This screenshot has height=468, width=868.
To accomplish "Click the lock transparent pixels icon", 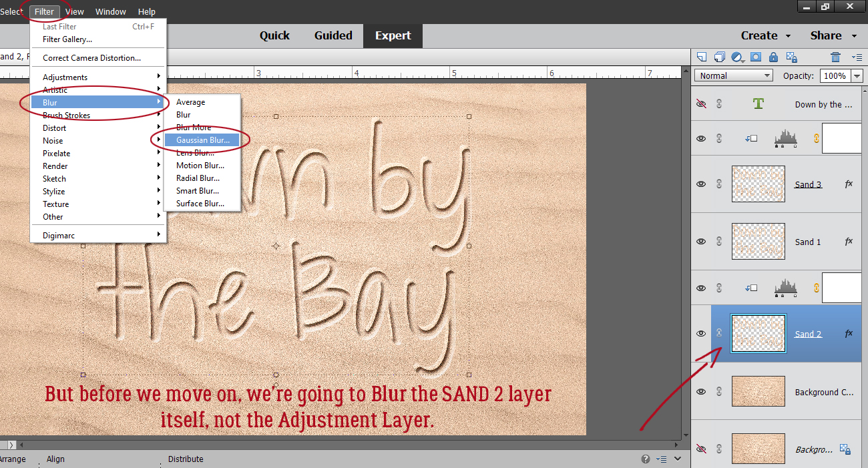I will 791,57.
